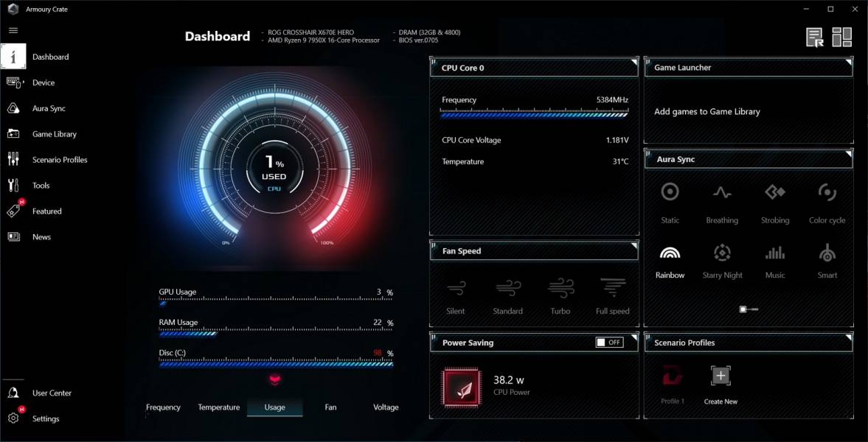Switch to the Voltage tab
868x442 pixels.
pyautogui.click(x=386, y=407)
